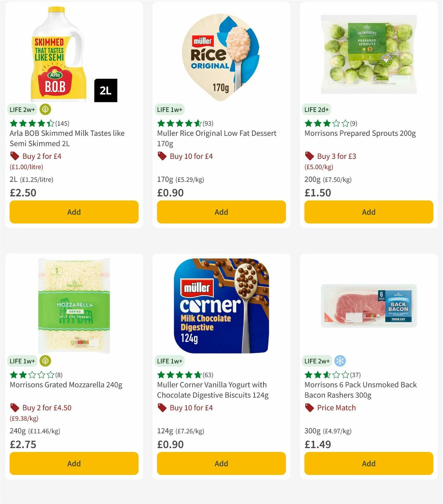This screenshot has width=443, height=504.
Task: Click the snowflake frozen icon on bacon product
Action: [x=340, y=361]
